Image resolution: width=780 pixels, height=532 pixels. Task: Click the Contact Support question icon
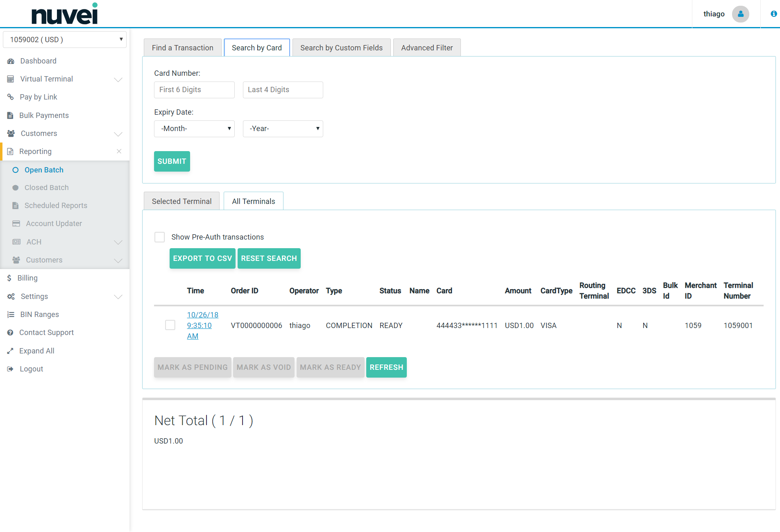click(10, 333)
